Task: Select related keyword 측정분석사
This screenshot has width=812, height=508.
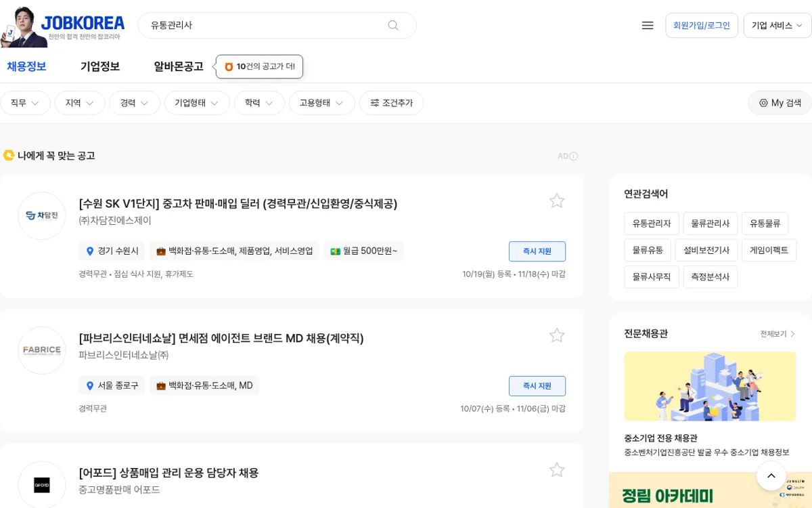Action: 710,277
